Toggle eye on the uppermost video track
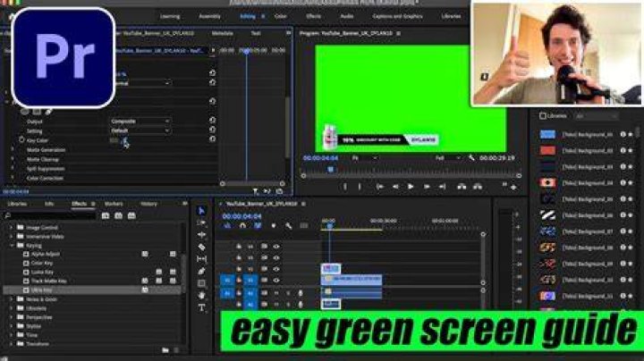This screenshot has width=644, height=361. tap(276, 247)
